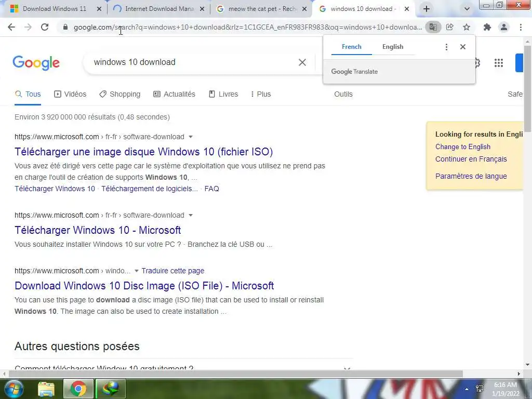
Task: Click the network icon in system tray
Action: [480, 389]
